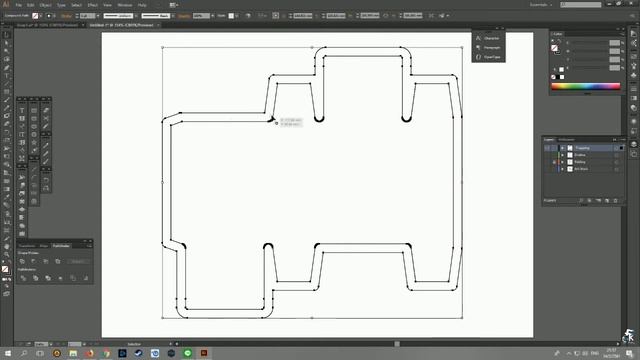This screenshot has height=360, width=640.
Task: Switch to the Transform tab in Pathfinder panel
Action: click(x=27, y=246)
